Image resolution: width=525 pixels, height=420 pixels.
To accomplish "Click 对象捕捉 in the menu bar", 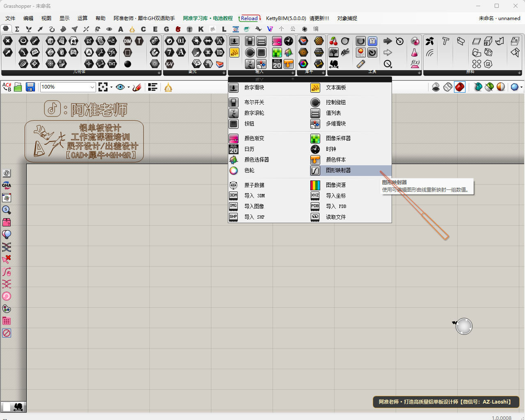I will click(347, 18).
